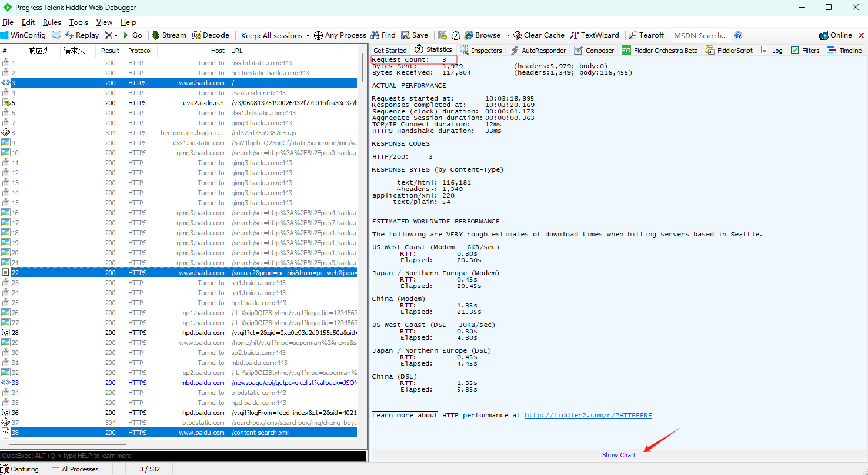Viewport: 868px width, 475px height.
Task: Click the comment speech bubble icon
Action: (x=56, y=35)
